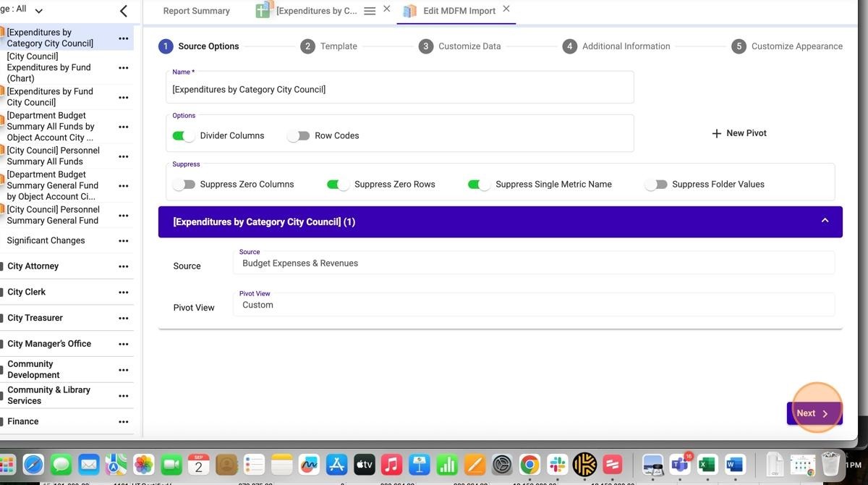Open Slack from the dock
Screen dimensions: 868x485
(557, 465)
